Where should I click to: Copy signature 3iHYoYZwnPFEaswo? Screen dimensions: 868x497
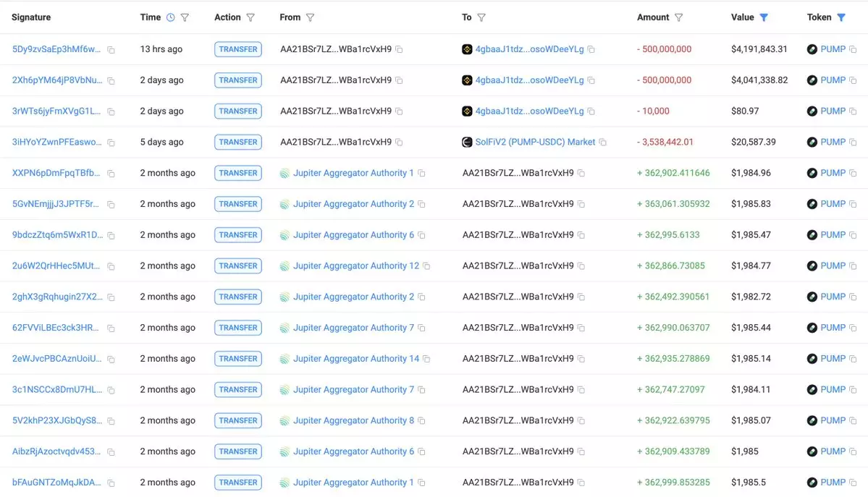coord(111,143)
